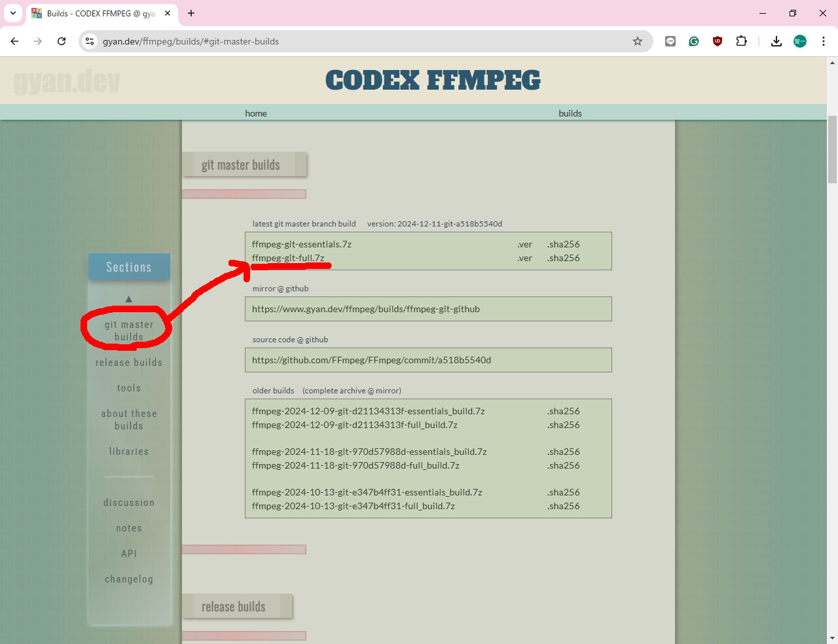Expand the tab search dropdown arrow
Screen dimensions: 838x644
[13, 13]
